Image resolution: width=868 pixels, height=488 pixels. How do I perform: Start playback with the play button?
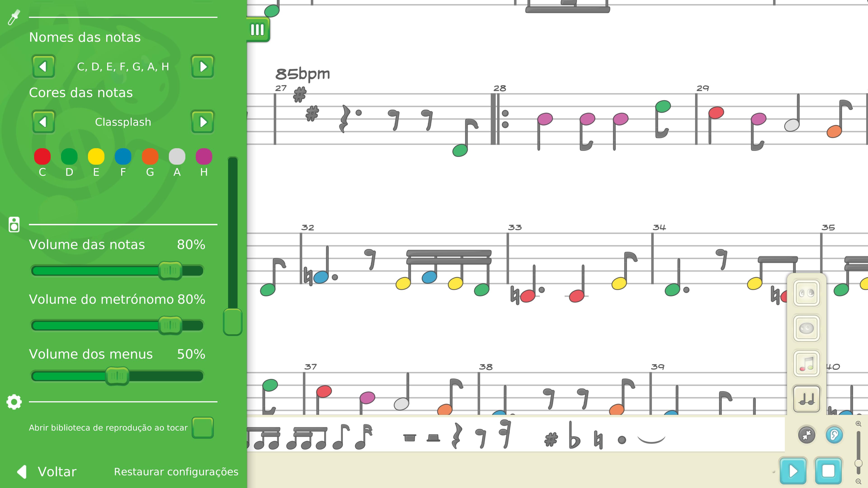coord(793,471)
